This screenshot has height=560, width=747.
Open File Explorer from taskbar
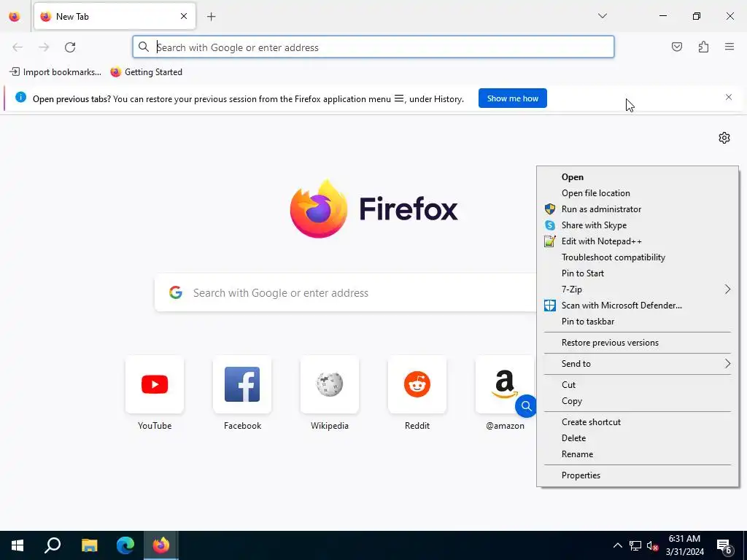pyautogui.click(x=89, y=545)
